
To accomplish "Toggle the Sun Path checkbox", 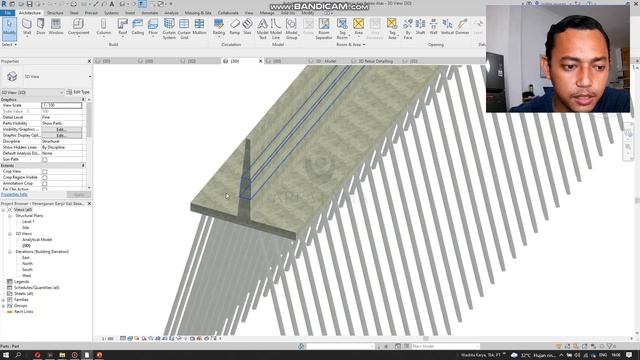I will 44,159.
